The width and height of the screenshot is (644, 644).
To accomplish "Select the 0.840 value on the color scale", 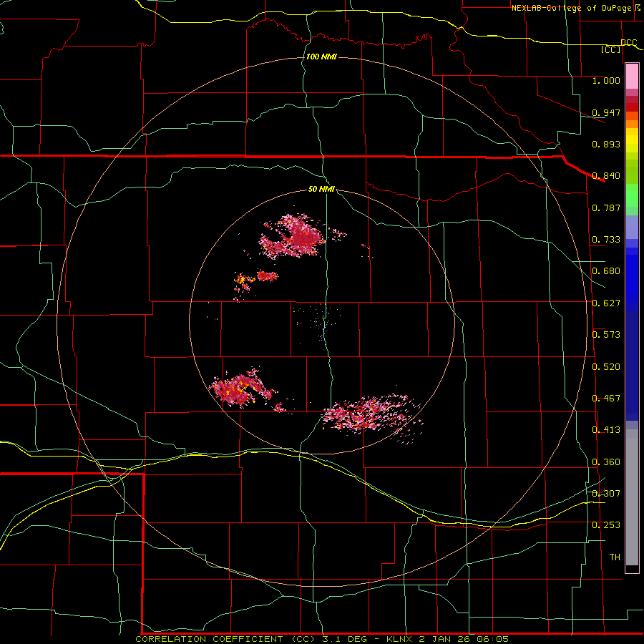I will click(606, 176).
